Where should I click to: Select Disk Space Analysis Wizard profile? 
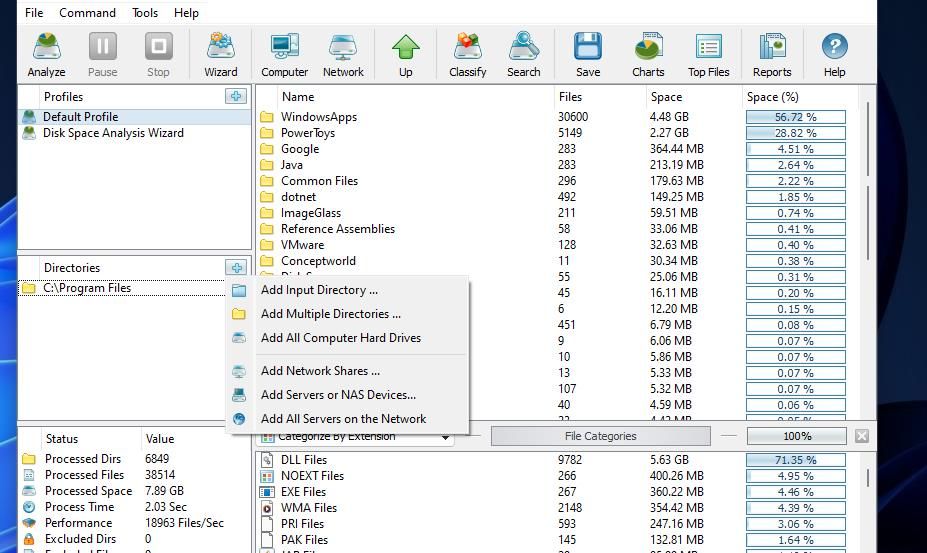point(113,133)
